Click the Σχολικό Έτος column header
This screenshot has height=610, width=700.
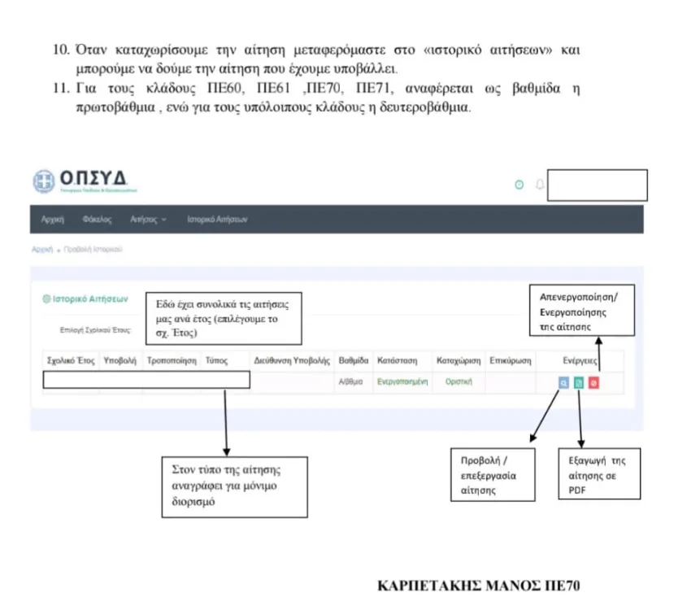[x=70, y=359]
